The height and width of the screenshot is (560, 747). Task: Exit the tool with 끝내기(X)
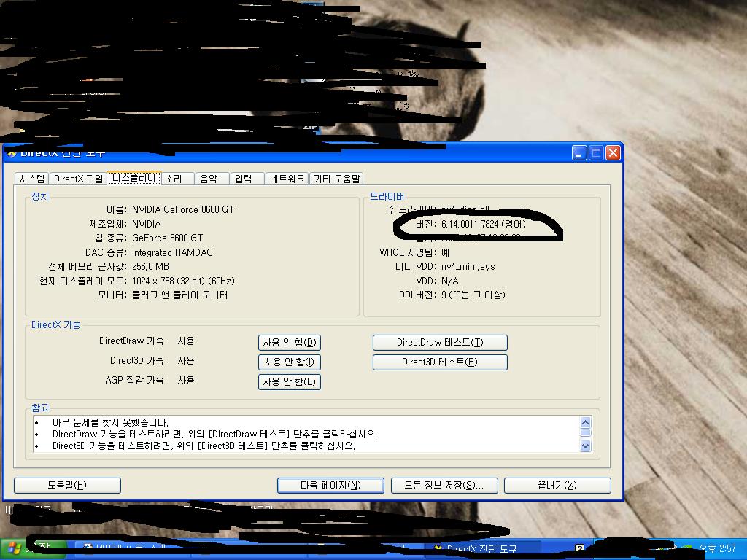click(x=557, y=485)
